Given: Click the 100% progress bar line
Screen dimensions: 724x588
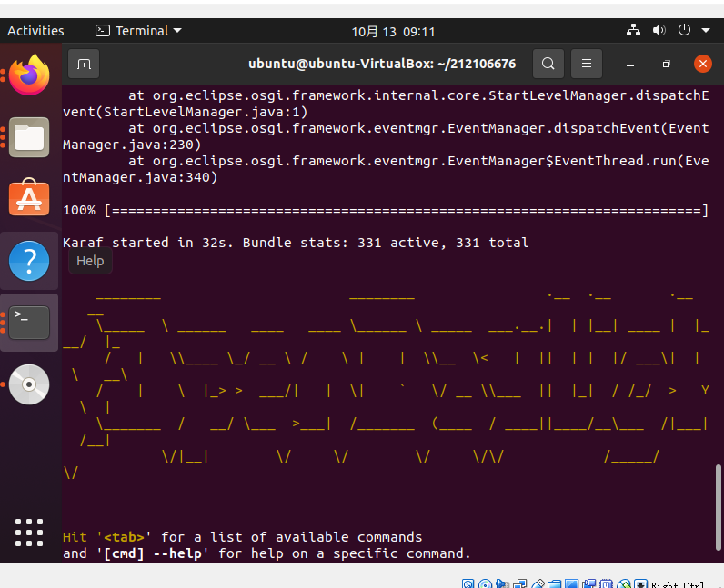Looking at the screenshot, I should pyautogui.click(x=386, y=211).
